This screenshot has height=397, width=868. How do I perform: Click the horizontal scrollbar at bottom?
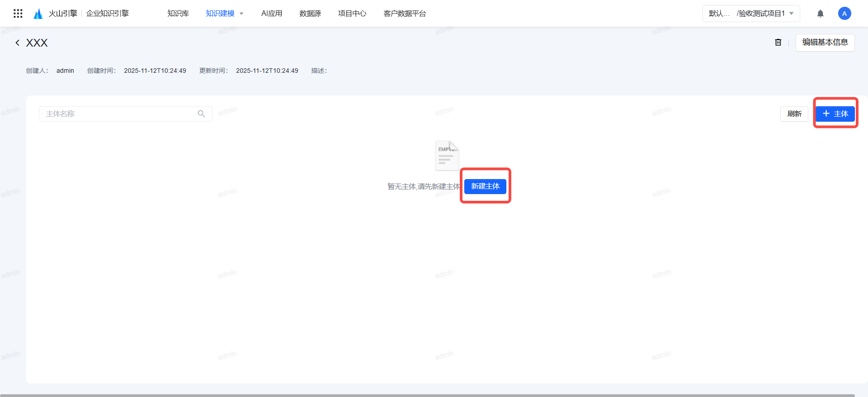[x=427, y=395]
